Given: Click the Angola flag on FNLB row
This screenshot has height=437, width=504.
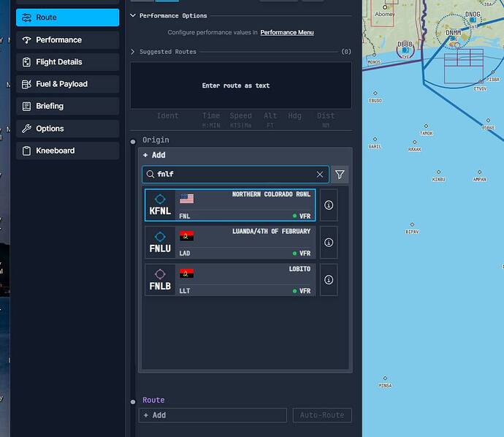Looking at the screenshot, I should point(187,273).
